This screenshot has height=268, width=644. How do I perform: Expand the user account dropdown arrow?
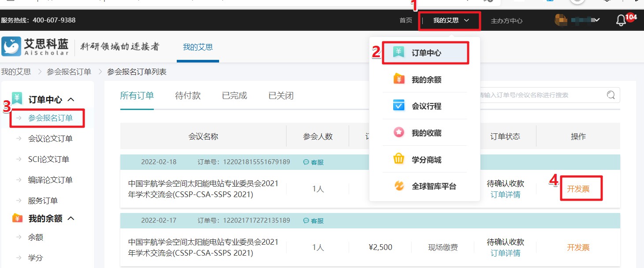coord(597,20)
